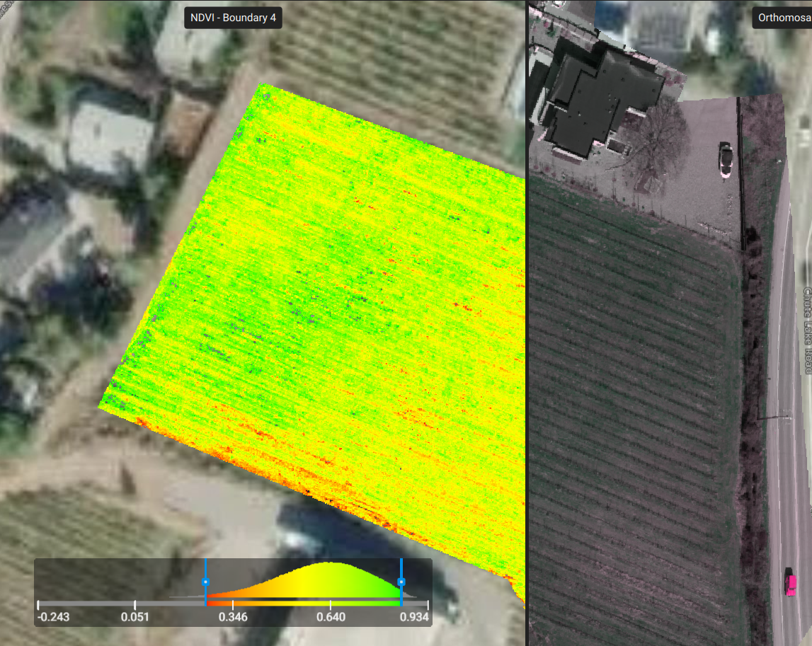
Task: Click the 0.640 value on the scale
Action: (x=331, y=617)
